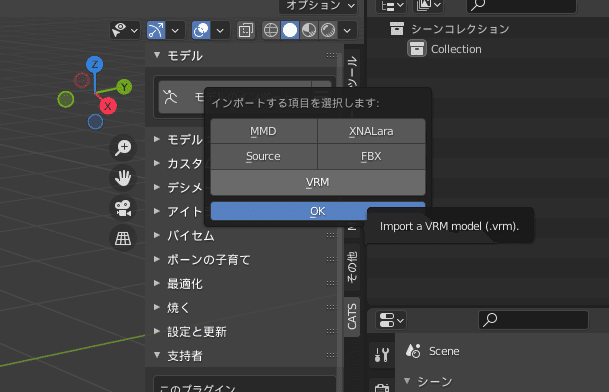Open the その他 sidebar tab
The width and height of the screenshot is (609, 392).
coord(352,267)
